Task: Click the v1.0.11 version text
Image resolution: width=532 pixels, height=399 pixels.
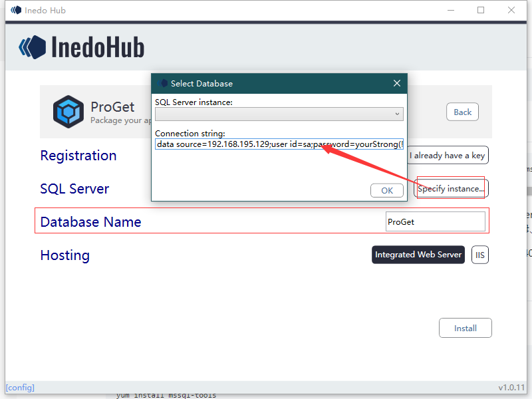Action: (511, 388)
